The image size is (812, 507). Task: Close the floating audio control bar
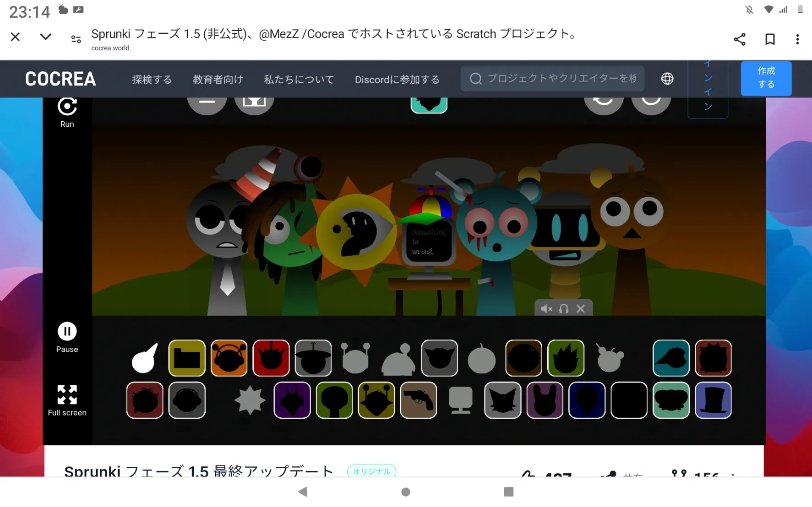tap(581, 309)
